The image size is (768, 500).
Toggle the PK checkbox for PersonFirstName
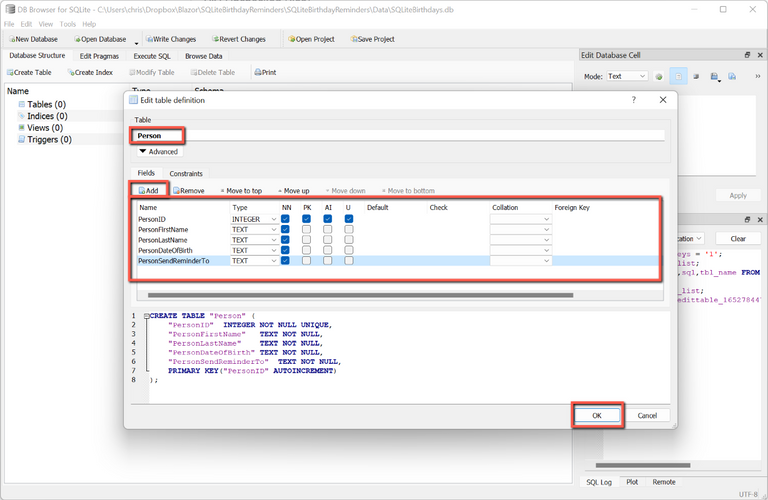tap(306, 229)
